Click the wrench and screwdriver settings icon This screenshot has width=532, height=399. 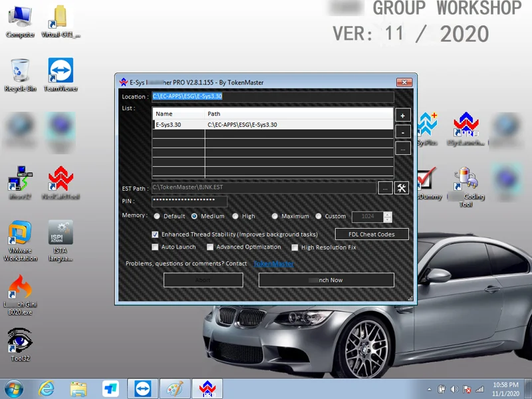pos(402,188)
